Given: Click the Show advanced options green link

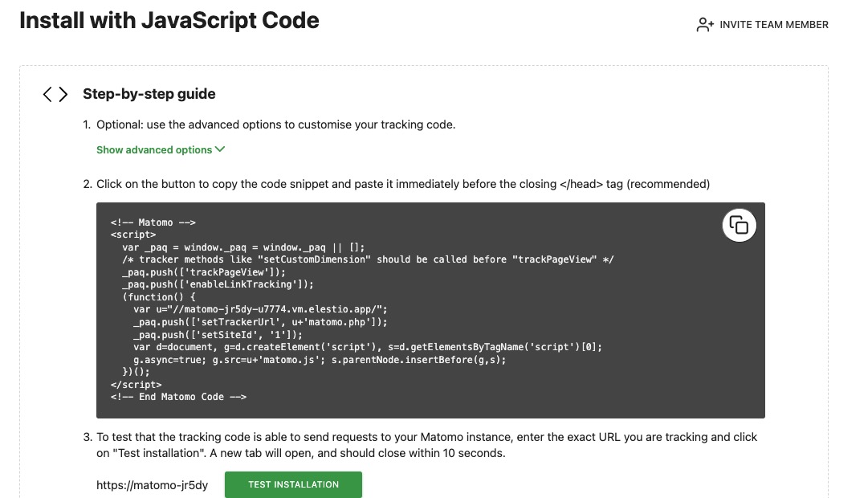Looking at the screenshot, I should (x=153, y=149).
